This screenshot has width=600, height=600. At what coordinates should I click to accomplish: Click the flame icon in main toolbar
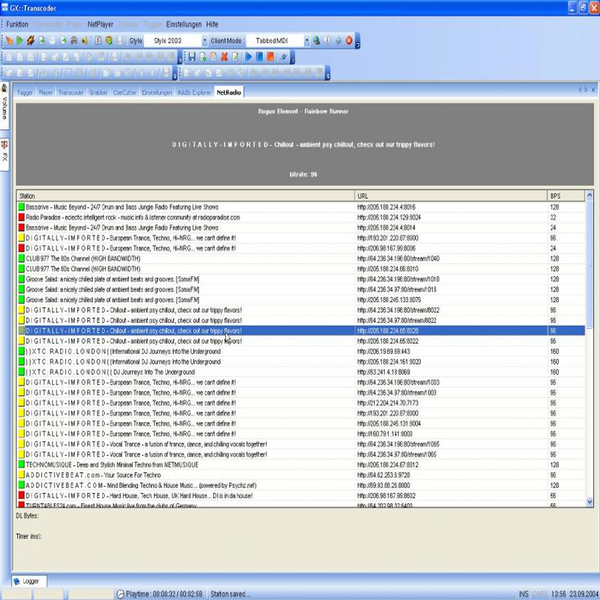coord(9,40)
